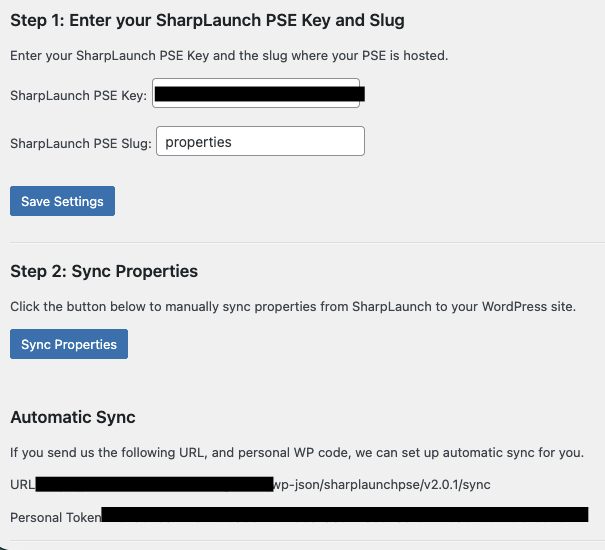The height and width of the screenshot is (550, 605).
Task: Click the "SharpLaunch PSE Slug:" label
Action: pyautogui.click(x=80, y=144)
